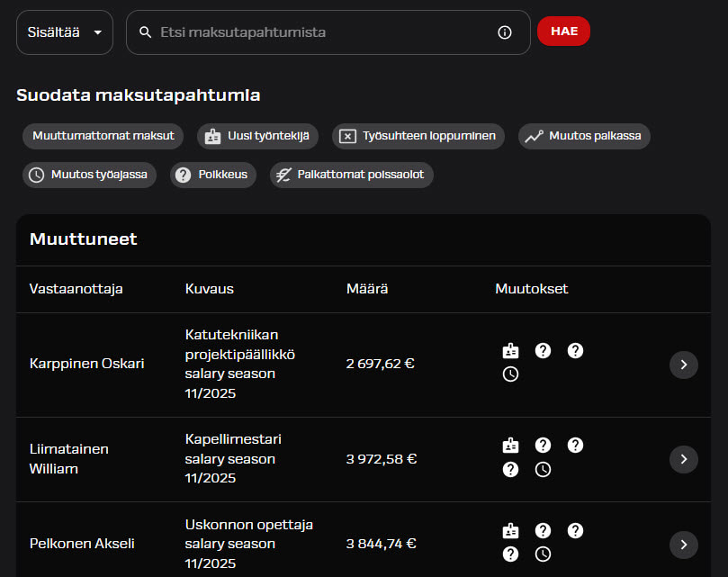The image size is (728, 577).
Task: Click the magnifier search icon
Action: tap(145, 32)
